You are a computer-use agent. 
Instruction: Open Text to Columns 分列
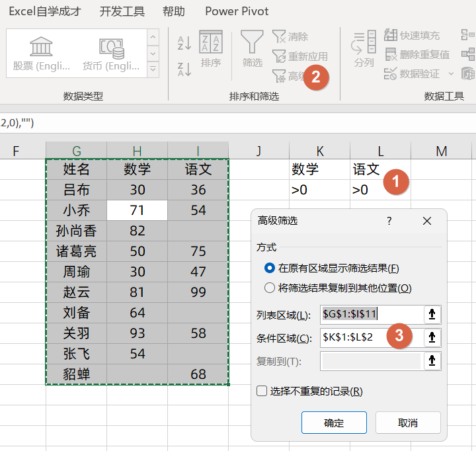364,49
